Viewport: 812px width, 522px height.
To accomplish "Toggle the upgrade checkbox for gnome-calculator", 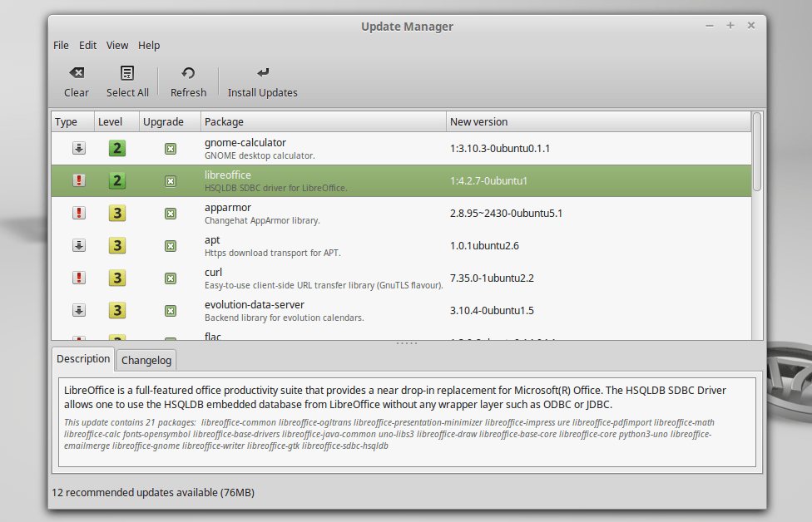I will tap(170, 148).
